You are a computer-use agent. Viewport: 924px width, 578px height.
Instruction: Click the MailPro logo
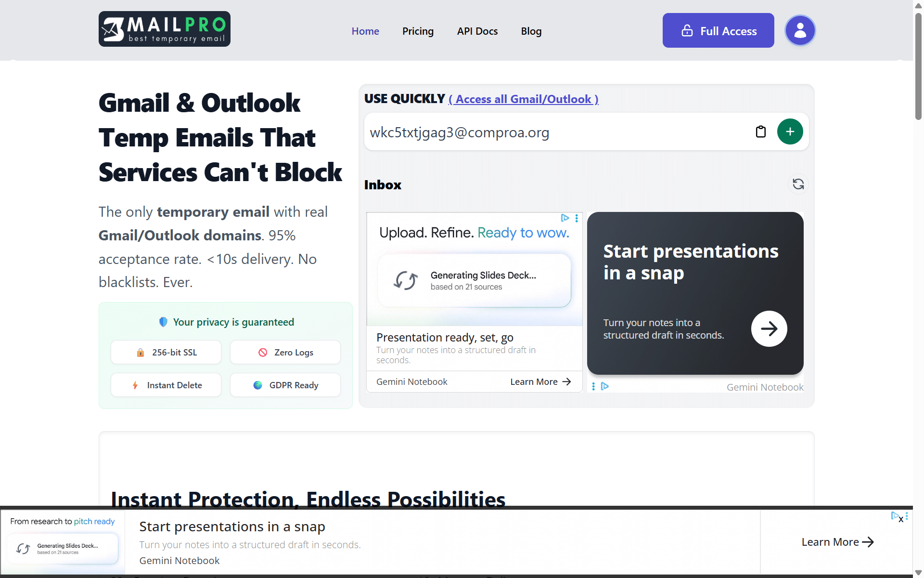coord(165,29)
